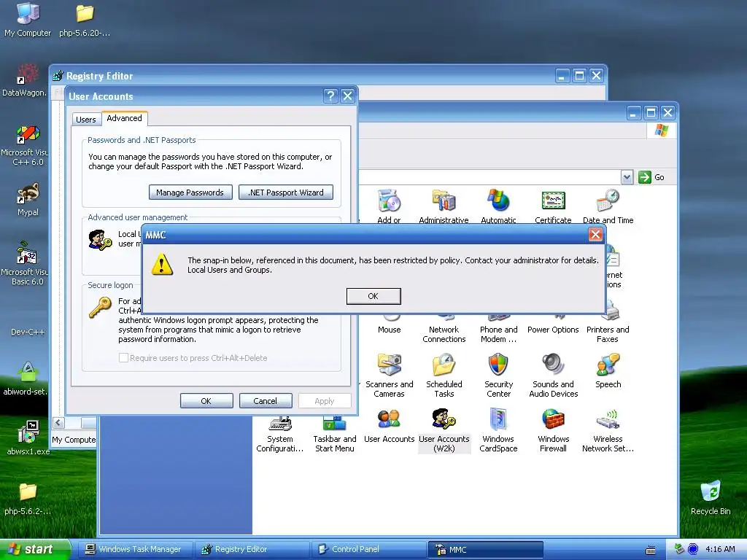Open System Configuration icon
The width and height of the screenshot is (747, 560).
coord(280,423)
